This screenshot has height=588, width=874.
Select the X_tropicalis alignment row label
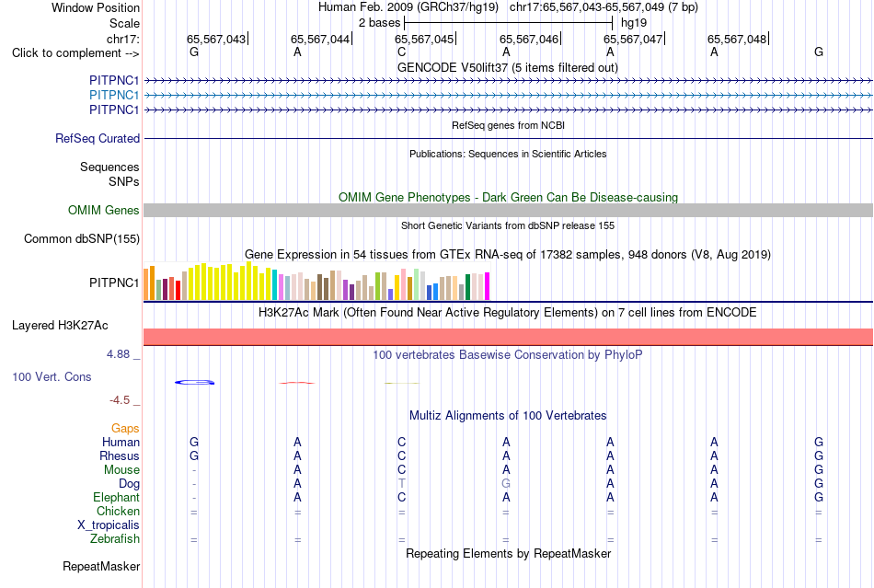(x=109, y=525)
